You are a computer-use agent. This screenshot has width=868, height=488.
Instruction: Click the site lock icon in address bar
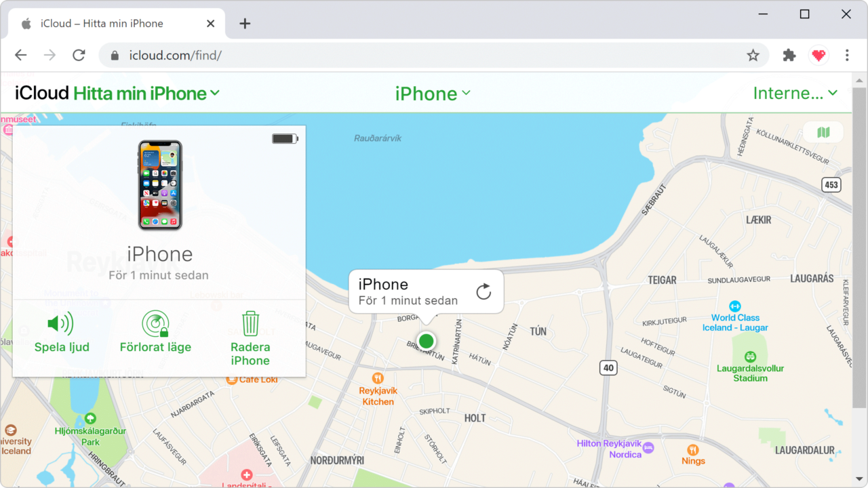click(x=115, y=56)
